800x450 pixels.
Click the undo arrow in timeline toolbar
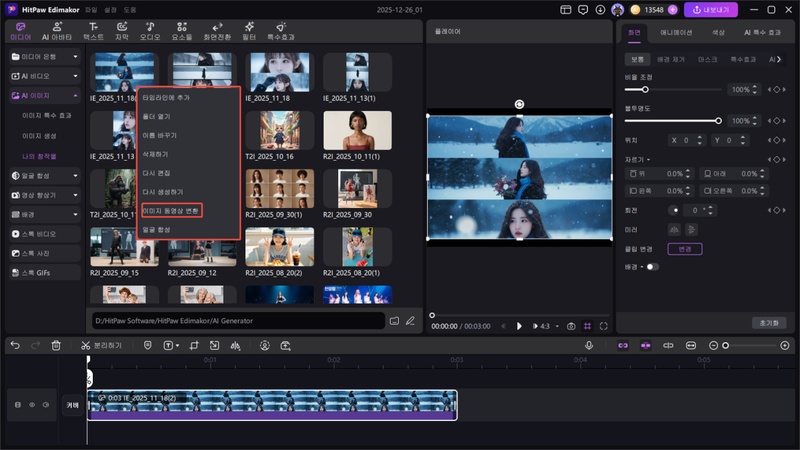[15, 345]
